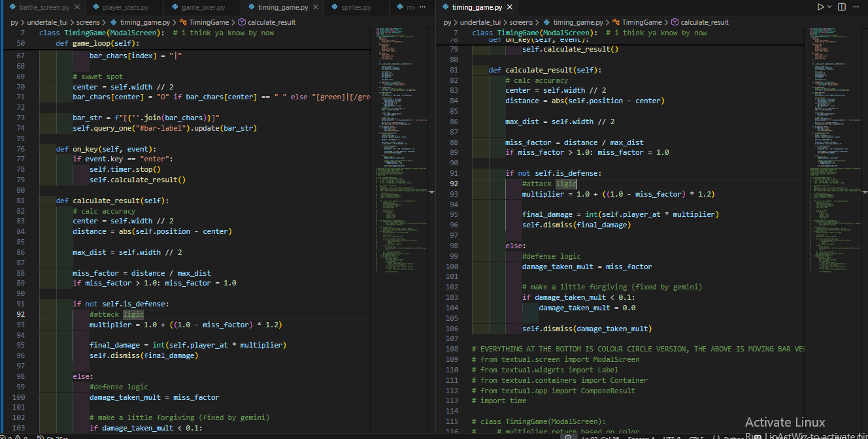
Task: Click the split editor right icon
Action: 843,7
